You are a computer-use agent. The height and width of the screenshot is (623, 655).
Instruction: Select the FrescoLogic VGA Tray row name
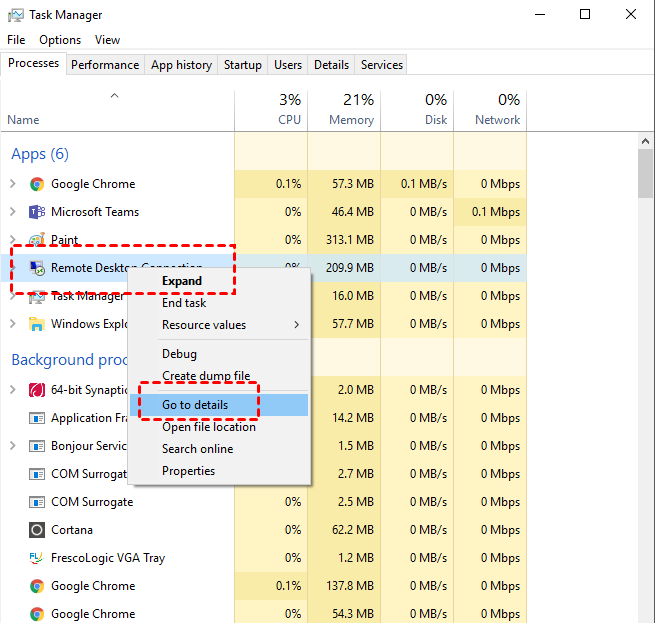[x=108, y=558]
